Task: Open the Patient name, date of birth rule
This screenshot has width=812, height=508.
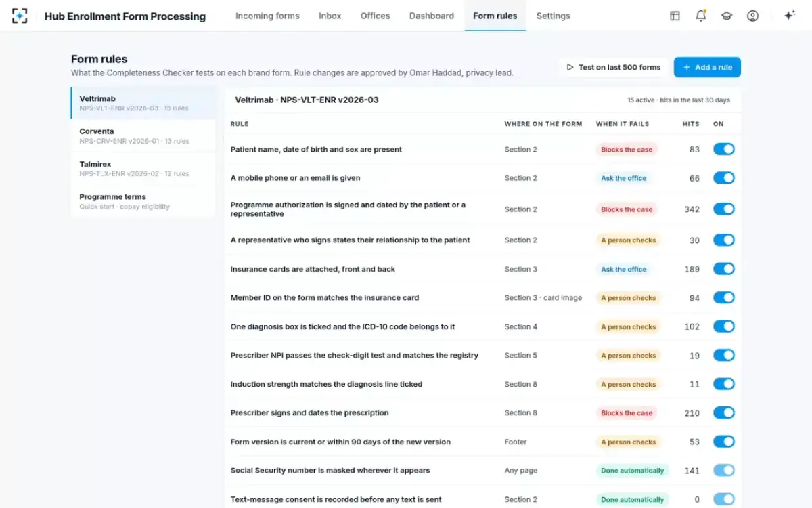Action: coord(316,150)
